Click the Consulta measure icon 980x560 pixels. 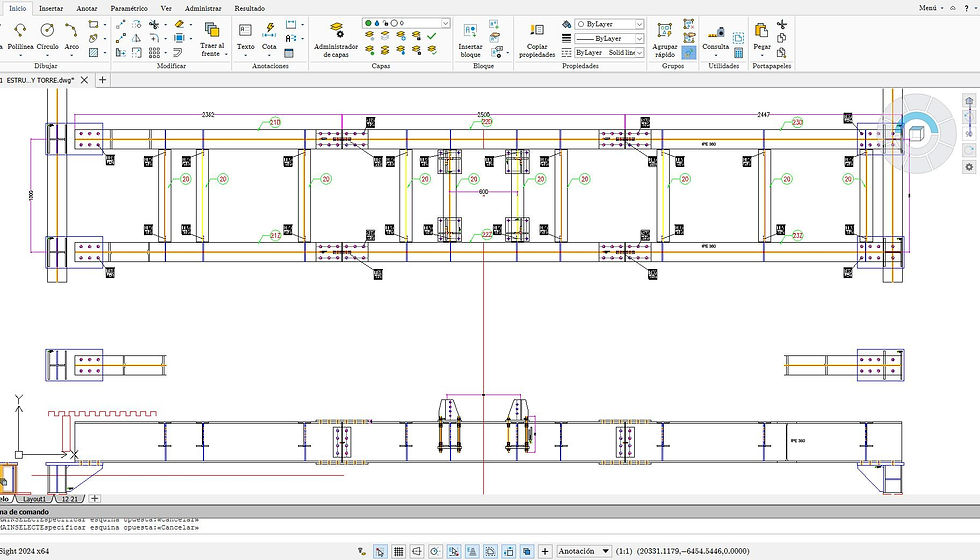pos(716,31)
